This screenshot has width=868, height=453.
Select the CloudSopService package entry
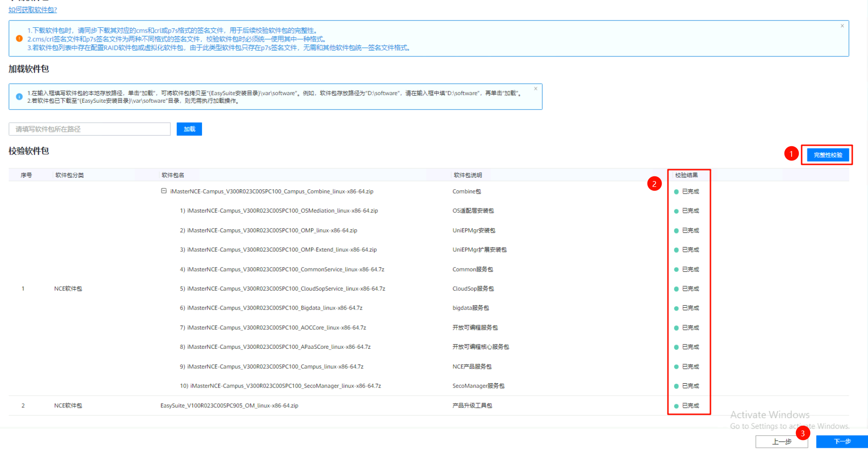click(286, 289)
